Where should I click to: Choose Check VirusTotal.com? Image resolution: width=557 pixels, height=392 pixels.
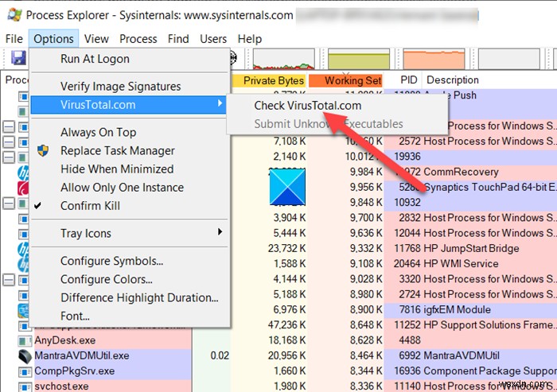[308, 106]
